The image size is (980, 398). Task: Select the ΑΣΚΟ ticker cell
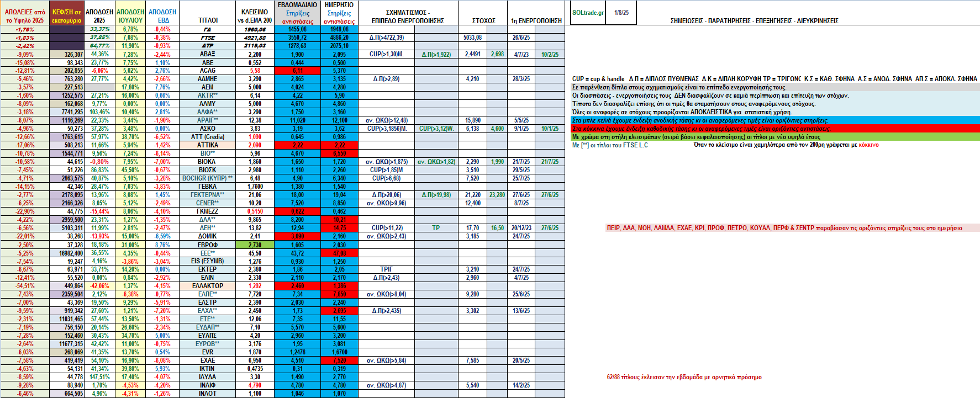click(x=208, y=129)
